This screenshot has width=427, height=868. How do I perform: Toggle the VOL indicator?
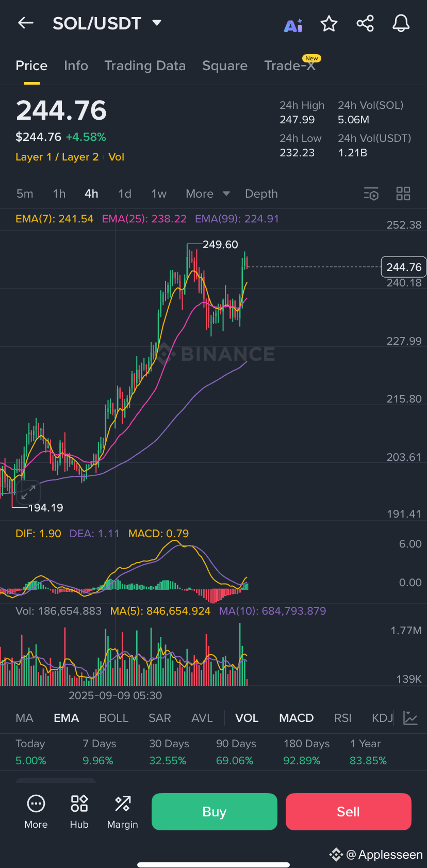pos(247,718)
